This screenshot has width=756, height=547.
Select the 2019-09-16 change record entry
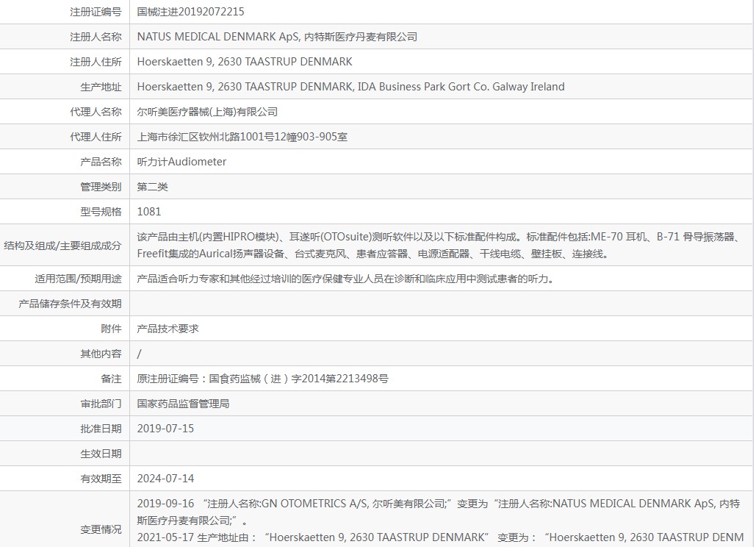(439, 512)
